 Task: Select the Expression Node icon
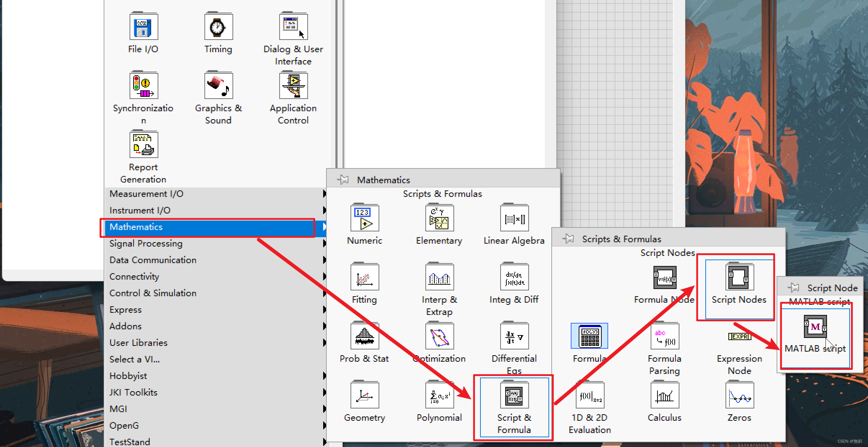tap(739, 337)
